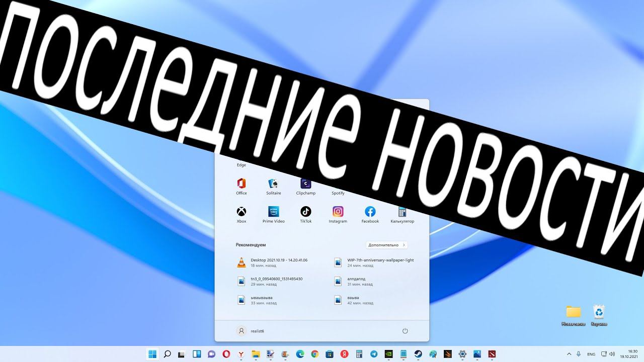644x362 pixels.
Task: Open recommended file Desktop 2021.10.19 - 14.20.41.06
Action: click(x=279, y=262)
